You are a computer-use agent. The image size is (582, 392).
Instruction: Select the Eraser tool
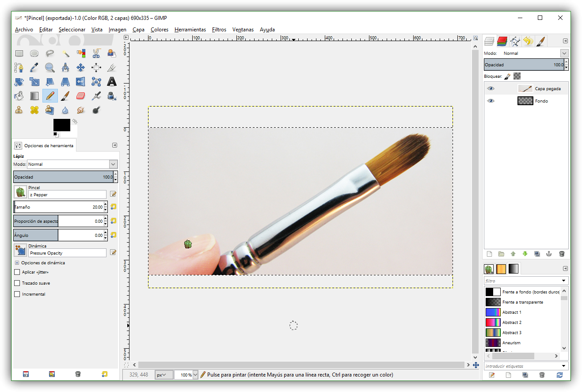(81, 95)
